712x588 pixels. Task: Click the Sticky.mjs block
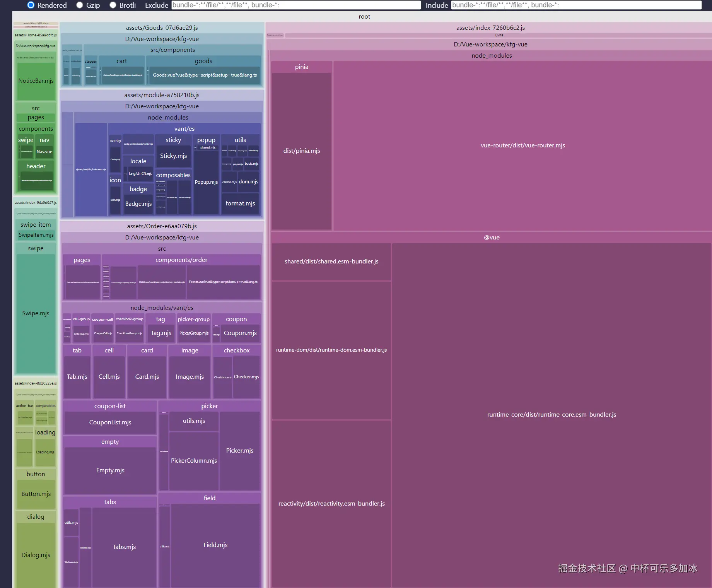coord(173,156)
